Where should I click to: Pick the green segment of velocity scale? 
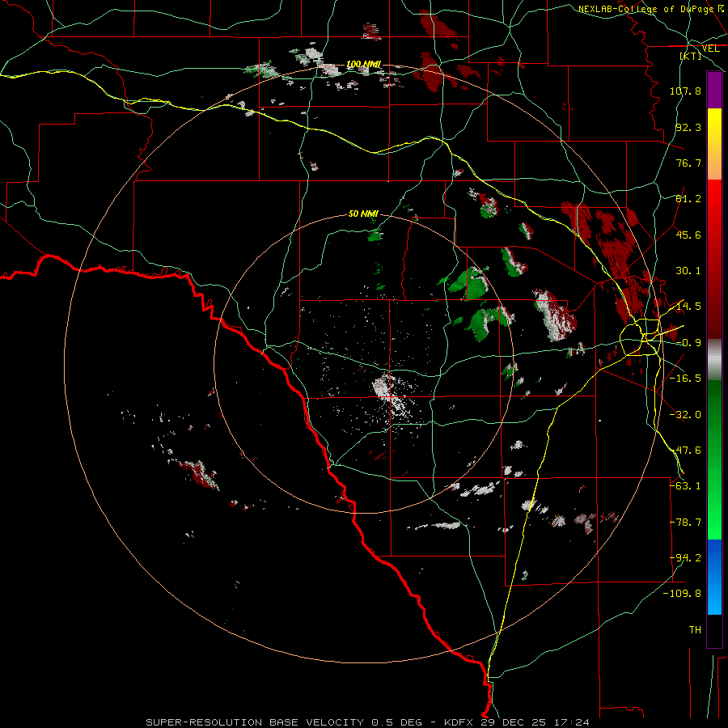(714, 459)
